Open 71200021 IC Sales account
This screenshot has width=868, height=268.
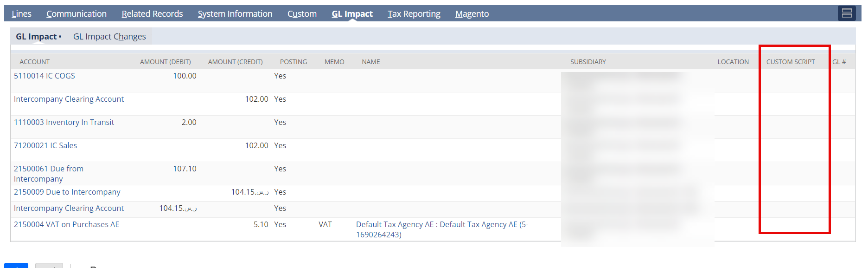[45, 145]
